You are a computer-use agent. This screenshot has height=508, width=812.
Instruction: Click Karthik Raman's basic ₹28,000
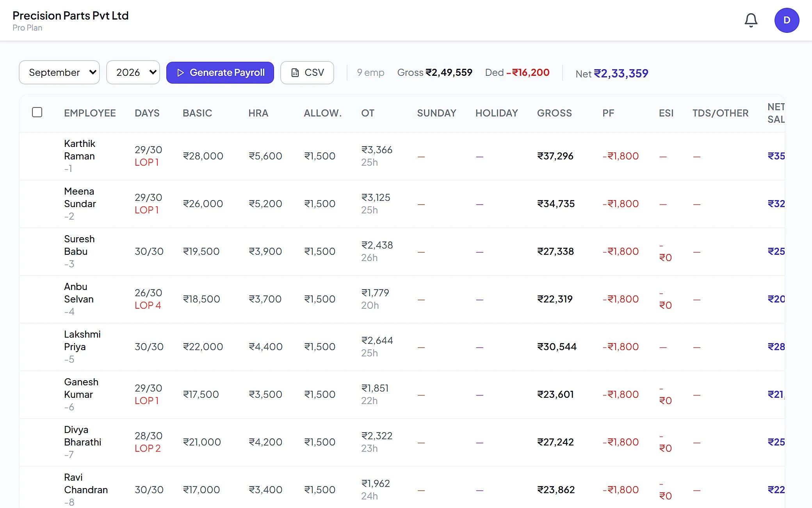[x=203, y=156]
